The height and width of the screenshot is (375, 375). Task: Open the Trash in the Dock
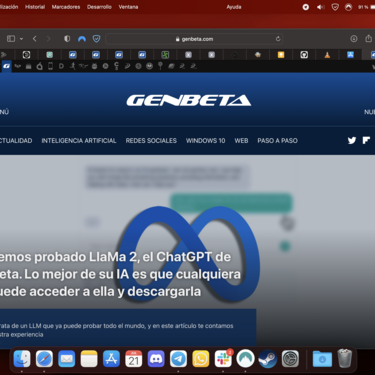coord(345,359)
